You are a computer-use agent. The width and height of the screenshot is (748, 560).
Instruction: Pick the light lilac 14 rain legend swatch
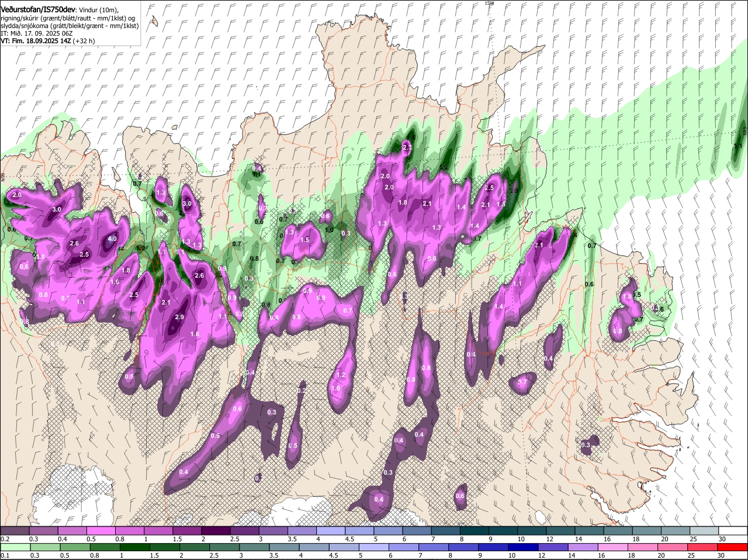point(583,547)
